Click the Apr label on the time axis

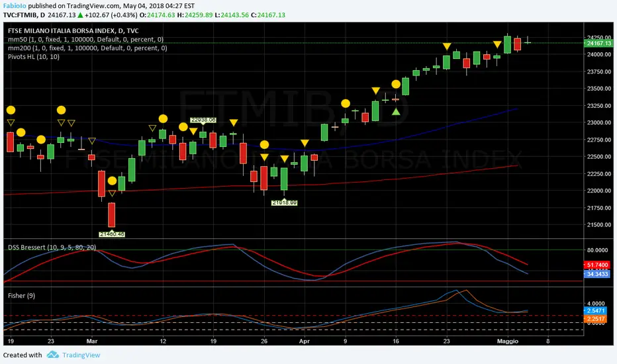click(304, 341)
